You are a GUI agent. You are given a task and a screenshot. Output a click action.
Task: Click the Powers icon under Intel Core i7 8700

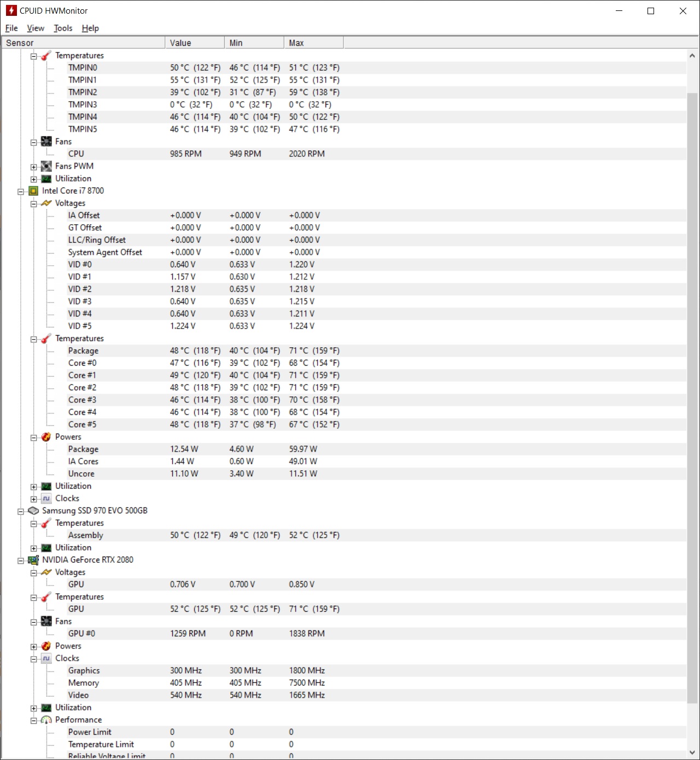pyautogui.click(x=46, y=437)
